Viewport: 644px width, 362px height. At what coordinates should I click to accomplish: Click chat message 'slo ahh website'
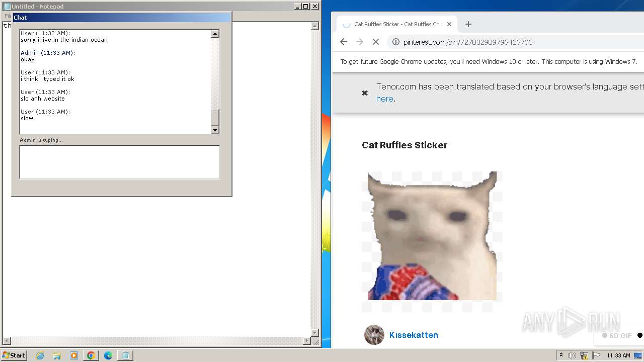[x=43, y=99]
